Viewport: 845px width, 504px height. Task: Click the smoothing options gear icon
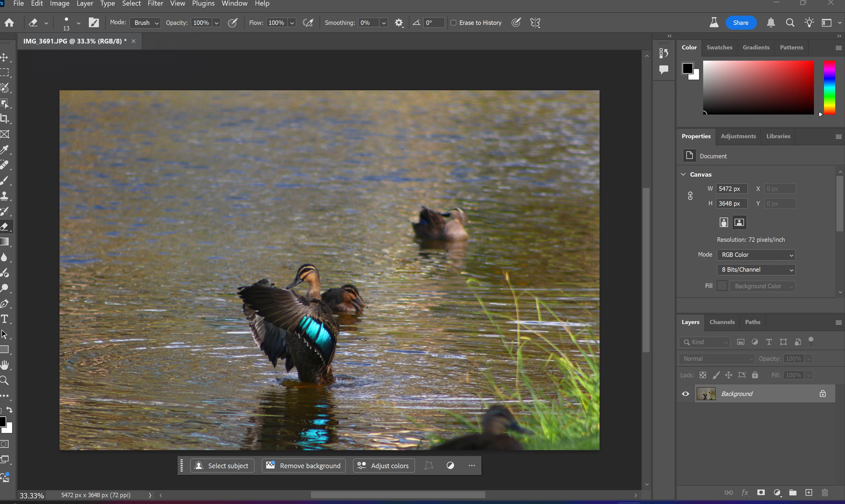(x=399, y=23)
